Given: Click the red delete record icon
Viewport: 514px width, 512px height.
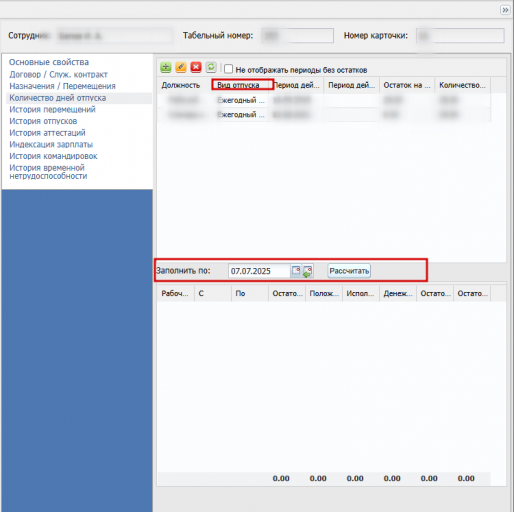Looking at the screenshot, I should point(196,67).
